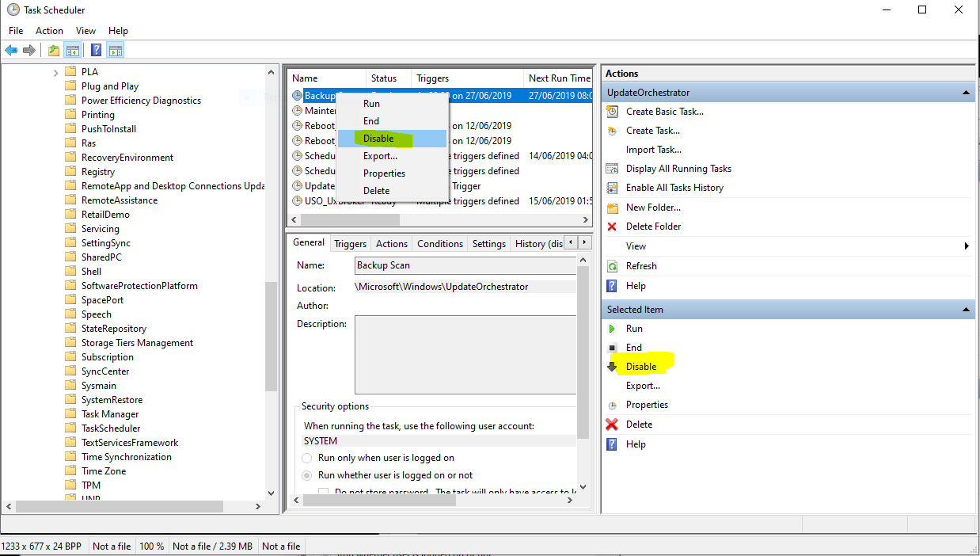Open the View menu in menu bar

coord(85,31)
